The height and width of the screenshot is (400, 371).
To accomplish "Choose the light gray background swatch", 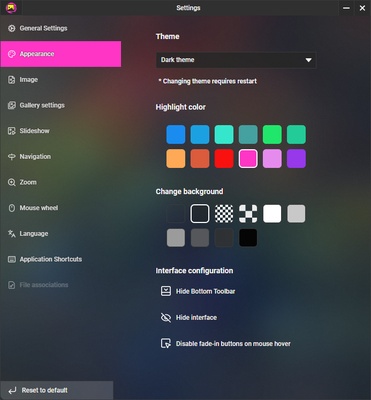I will coord(296,214).
